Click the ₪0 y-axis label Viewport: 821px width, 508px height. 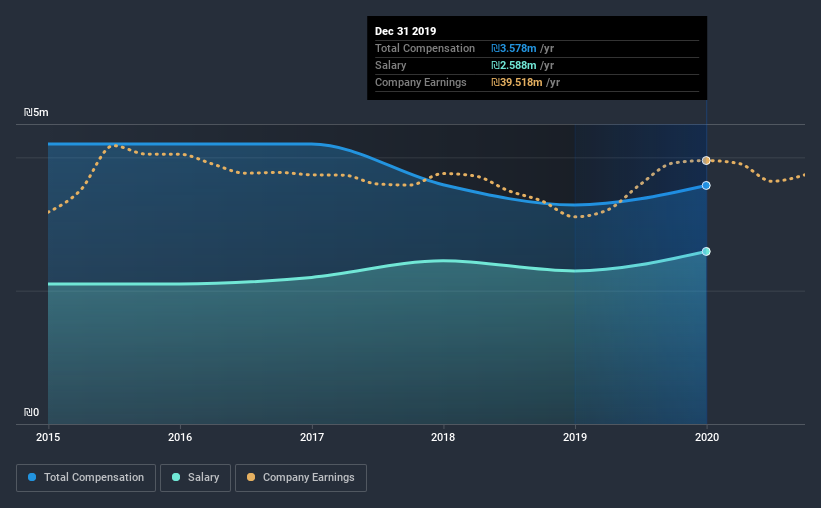coord(31,412)
